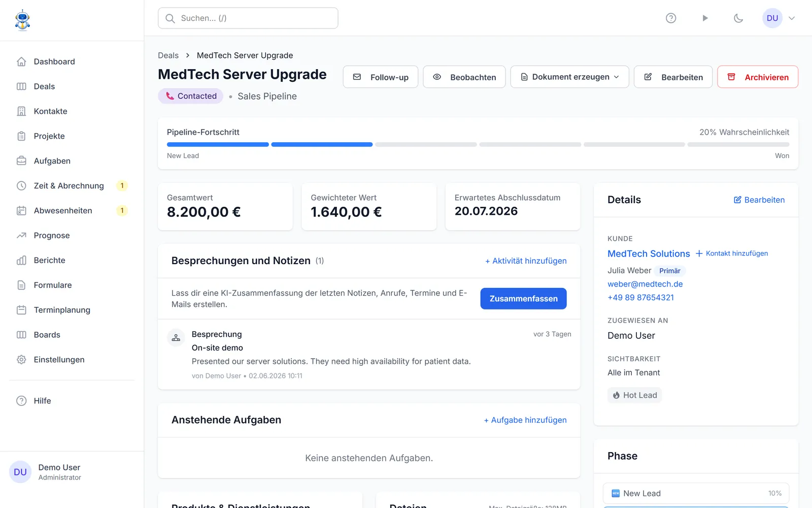Screen dimensions: 812x508
Task: Toggle dark mode moon icon
Action: coord(738,18)
